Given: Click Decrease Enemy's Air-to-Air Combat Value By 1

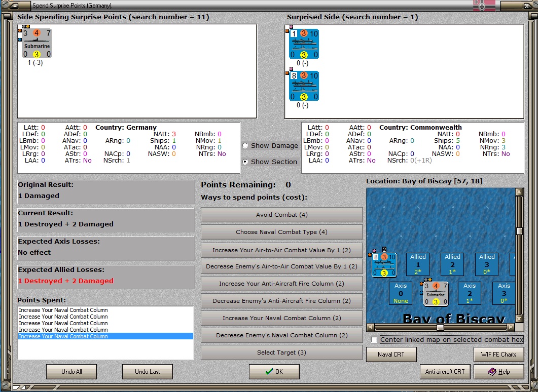Looking at the screenshot, I should click(282, 266).
